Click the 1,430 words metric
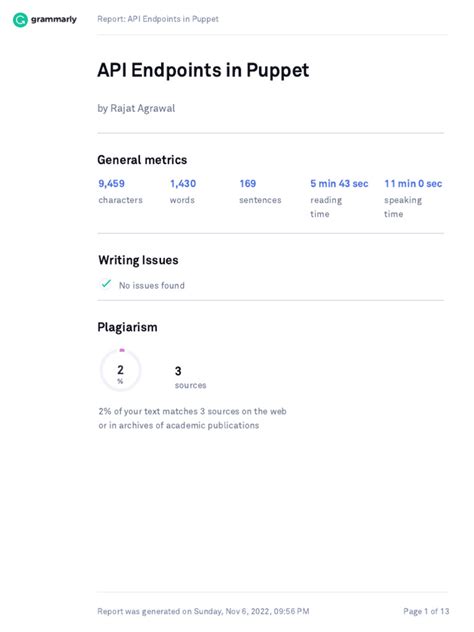Screen dimensions: 474x632 [x=183, y=191]
